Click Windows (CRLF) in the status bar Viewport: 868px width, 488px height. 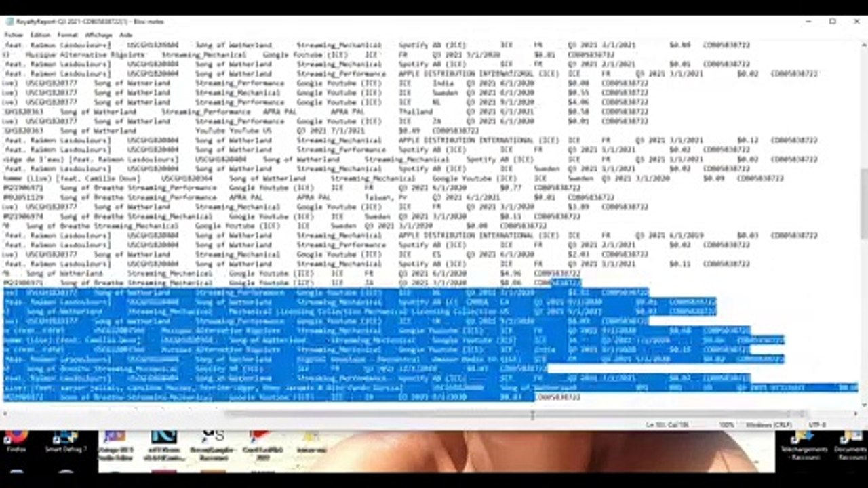point(768,425)
